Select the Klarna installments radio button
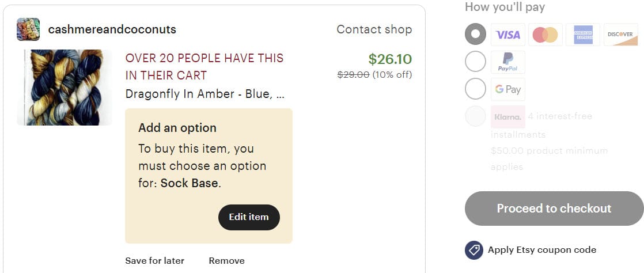644x273 pixels. click(x=475, y=116)
